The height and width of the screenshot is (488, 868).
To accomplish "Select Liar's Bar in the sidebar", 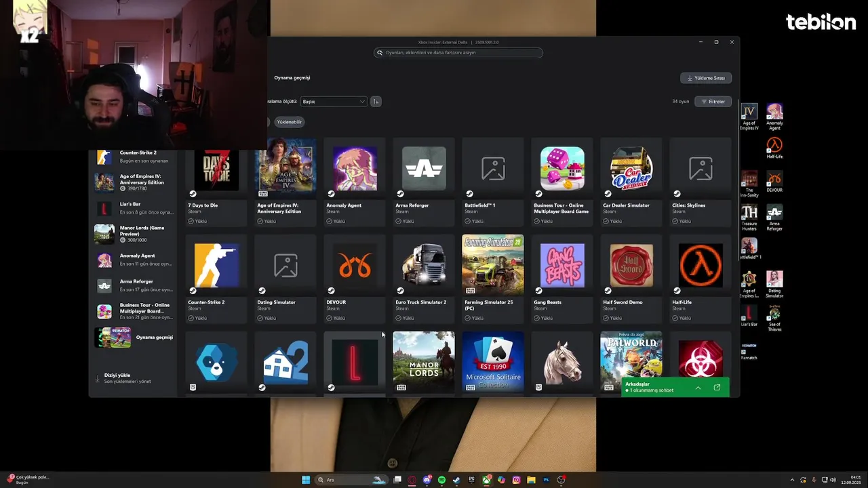I will point(134,208).
